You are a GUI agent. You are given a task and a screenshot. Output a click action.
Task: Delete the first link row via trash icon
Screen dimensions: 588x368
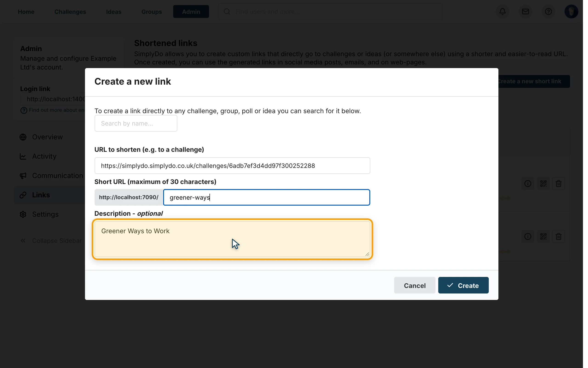(x=558, y=184)
